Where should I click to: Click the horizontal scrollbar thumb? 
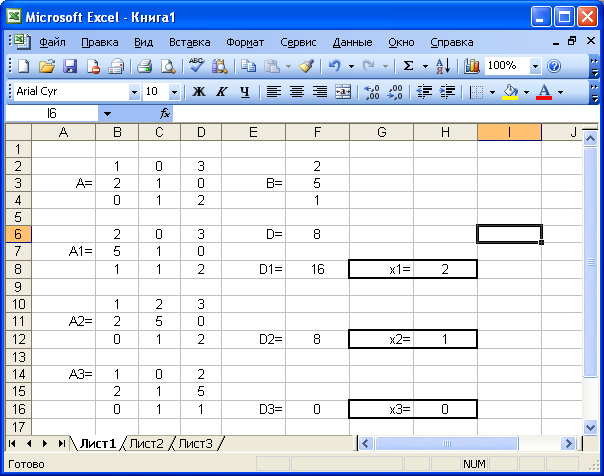pos(446,444)
